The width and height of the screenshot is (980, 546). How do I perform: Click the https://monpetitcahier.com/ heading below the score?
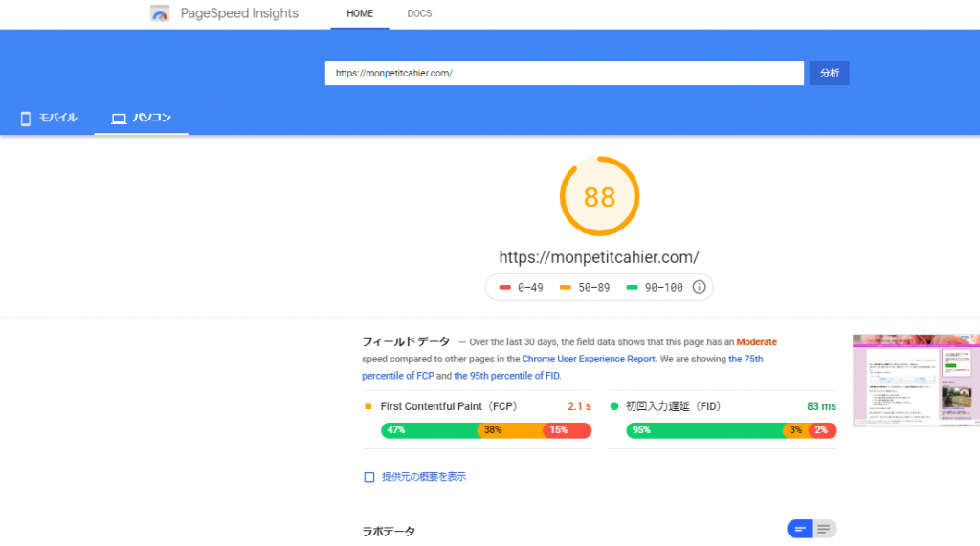(599, 257)
